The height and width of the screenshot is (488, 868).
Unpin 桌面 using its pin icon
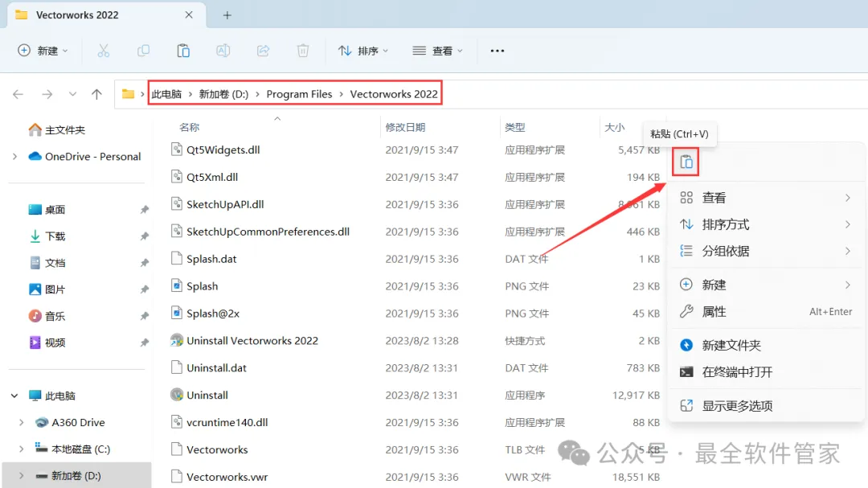145,210
